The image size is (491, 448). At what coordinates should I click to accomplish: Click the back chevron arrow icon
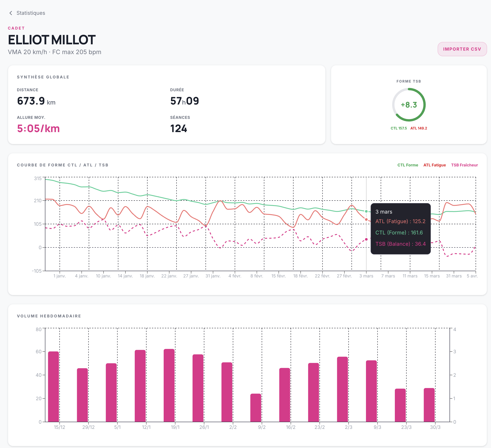coord(11,13)
